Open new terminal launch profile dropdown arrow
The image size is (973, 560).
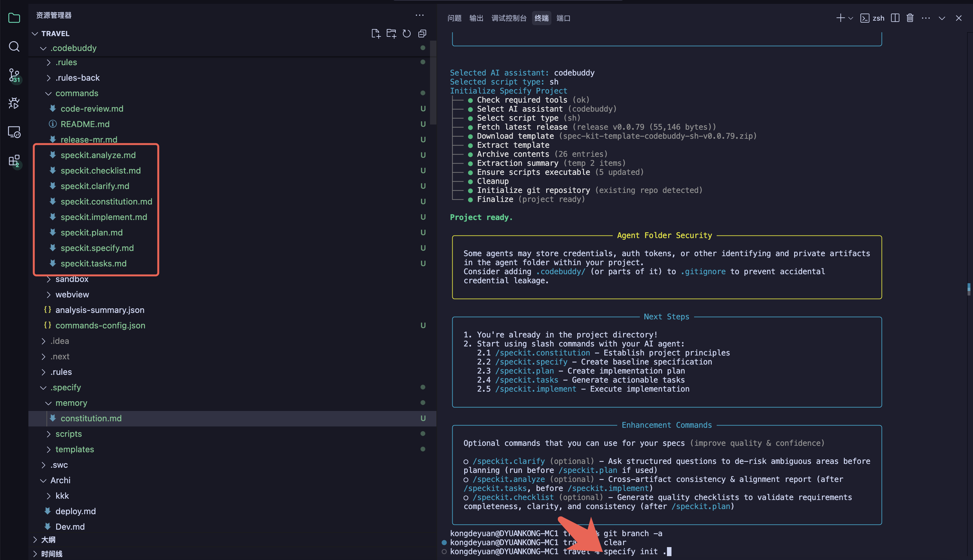tap(851, 18)
